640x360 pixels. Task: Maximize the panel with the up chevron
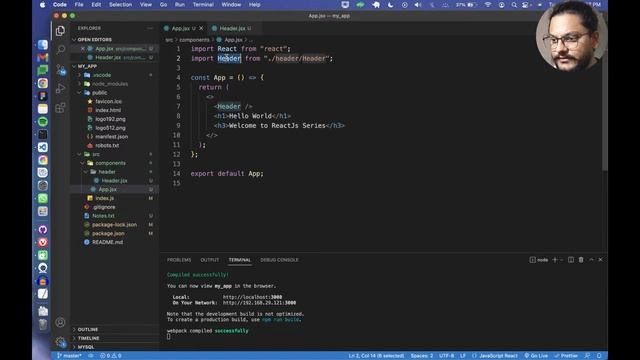[x=591, y=260]
